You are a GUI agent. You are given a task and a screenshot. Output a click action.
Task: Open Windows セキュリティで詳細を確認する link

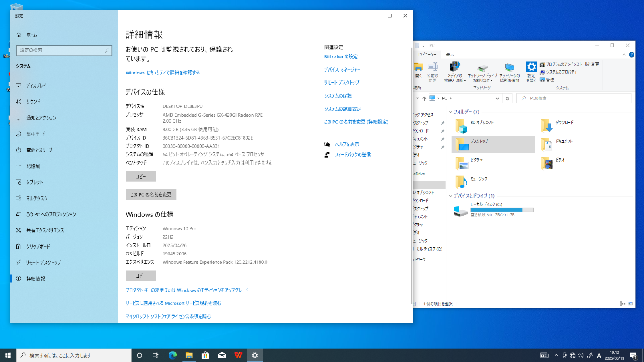163,73
